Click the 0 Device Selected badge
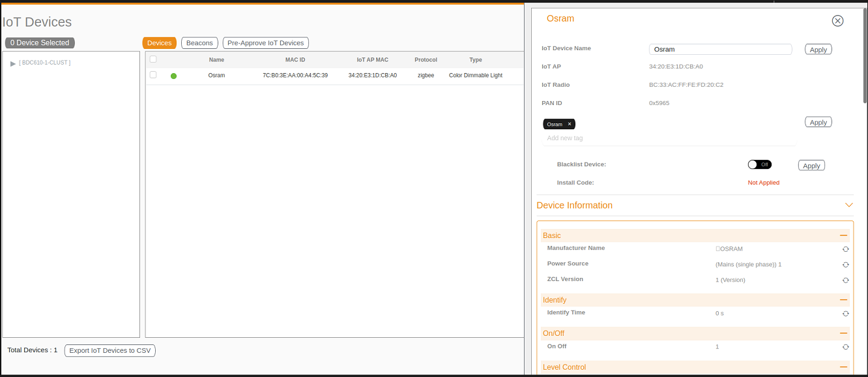The image size is (868, 377). (x=40, y=43)
